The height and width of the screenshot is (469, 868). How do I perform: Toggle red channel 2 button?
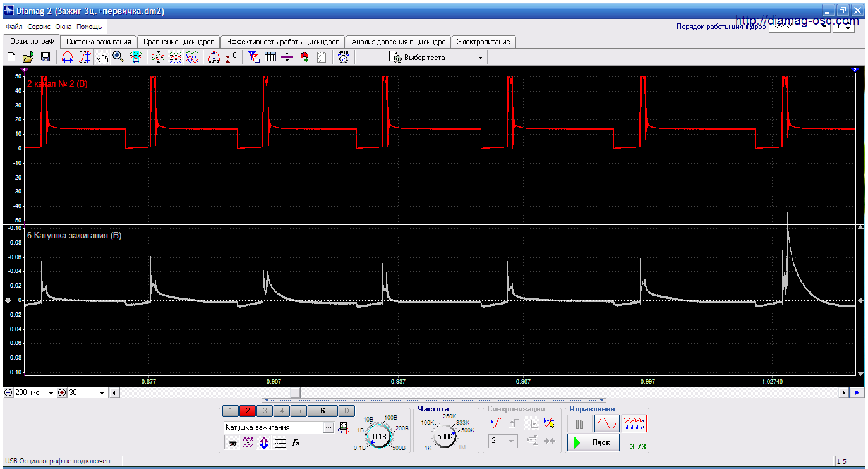click(248, 411)
